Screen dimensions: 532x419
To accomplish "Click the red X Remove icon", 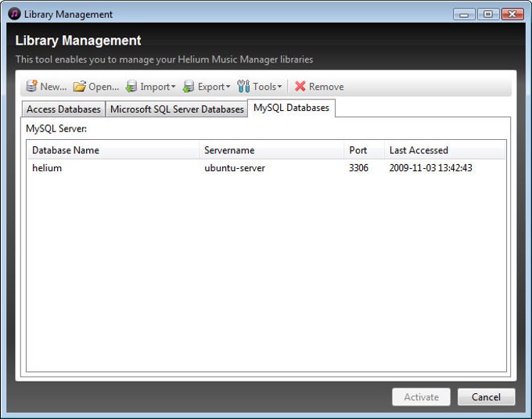I will click(300, 86).
